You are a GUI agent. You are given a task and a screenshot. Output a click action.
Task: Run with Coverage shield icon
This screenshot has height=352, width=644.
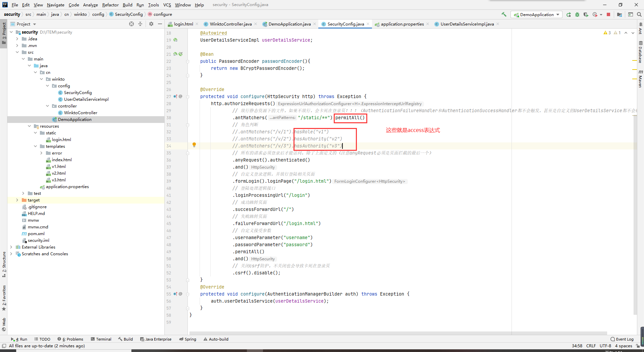pos(586,14)
